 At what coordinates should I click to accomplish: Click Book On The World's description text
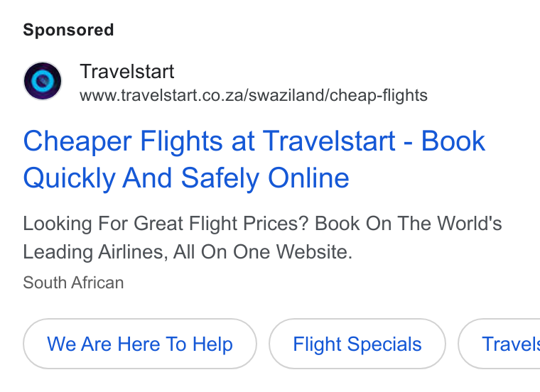click(x=409, y=224)
